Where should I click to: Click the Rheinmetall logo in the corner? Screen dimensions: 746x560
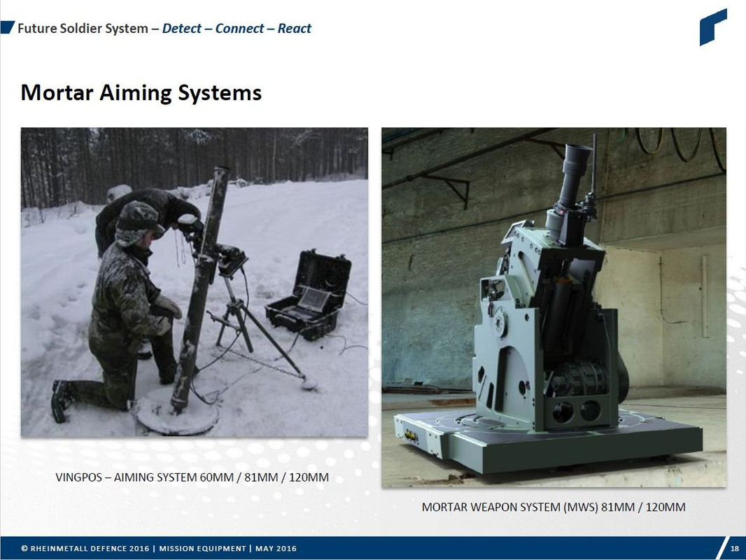(713, 27)
